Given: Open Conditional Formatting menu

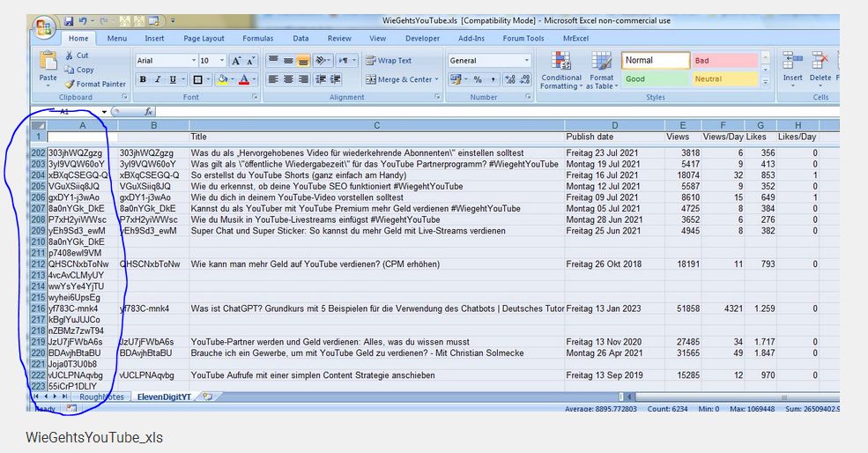Looking at the screenshot, I should [561, 70].
